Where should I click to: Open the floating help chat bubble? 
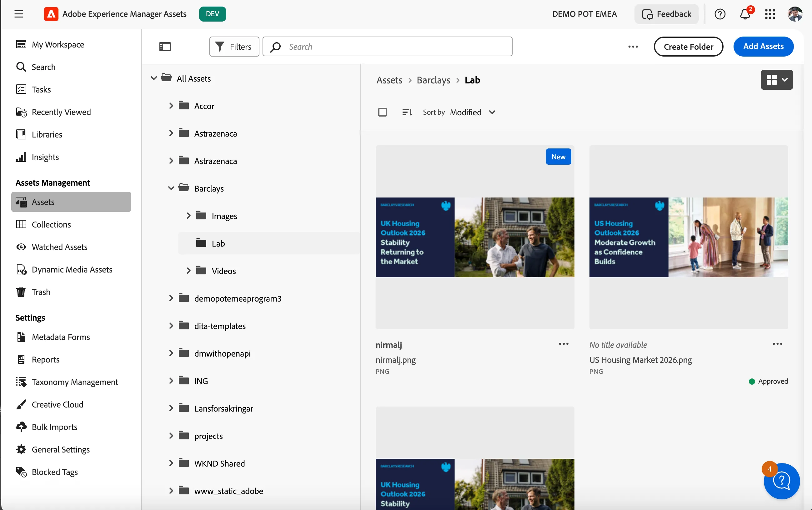click(x=782, y=481)
